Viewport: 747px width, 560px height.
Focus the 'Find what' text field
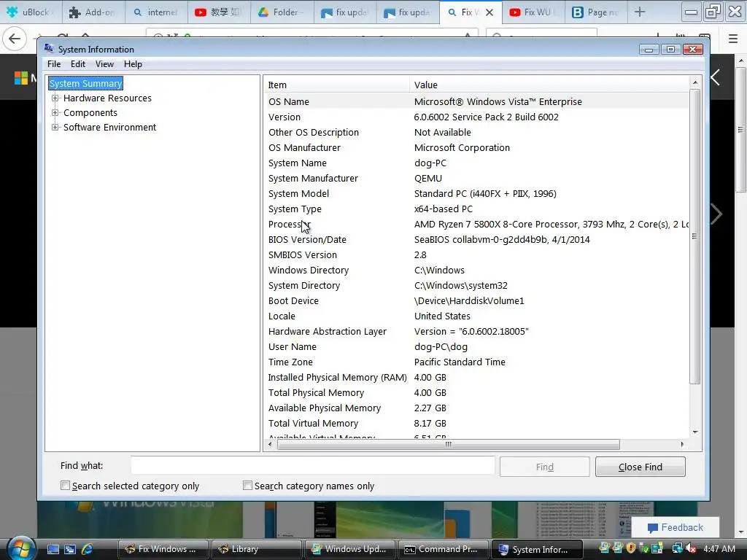(312, 466)
